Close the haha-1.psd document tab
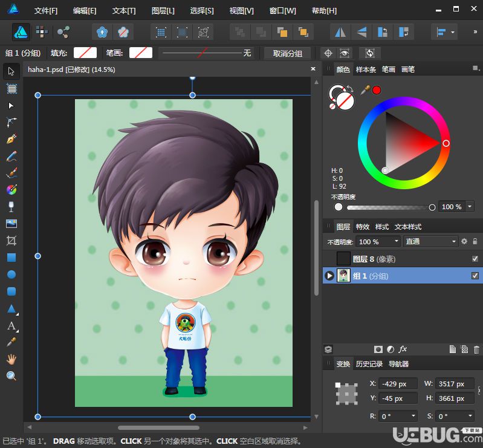Viewport: 483px width, 448px height. coord(313,69)
